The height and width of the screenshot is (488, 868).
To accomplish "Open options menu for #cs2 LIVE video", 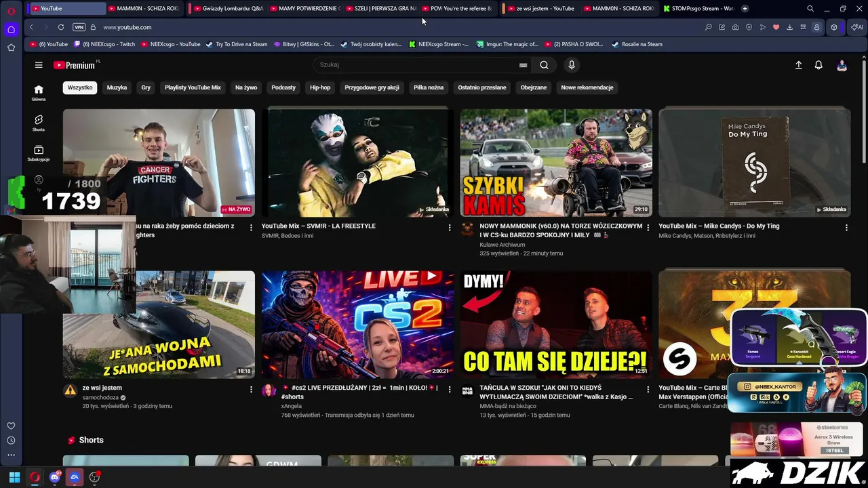I will pos(449,390).
